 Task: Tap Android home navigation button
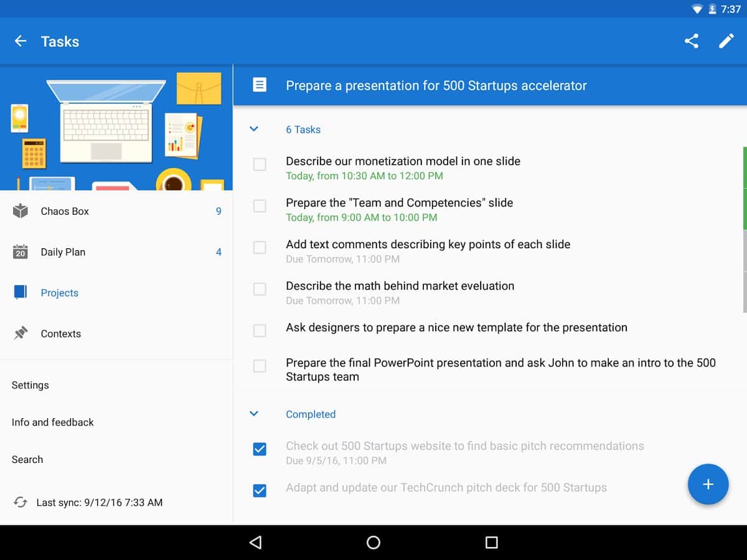[374, 543]
